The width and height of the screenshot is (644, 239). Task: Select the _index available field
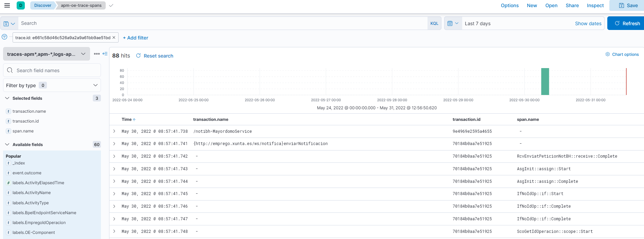click(19, 163)
